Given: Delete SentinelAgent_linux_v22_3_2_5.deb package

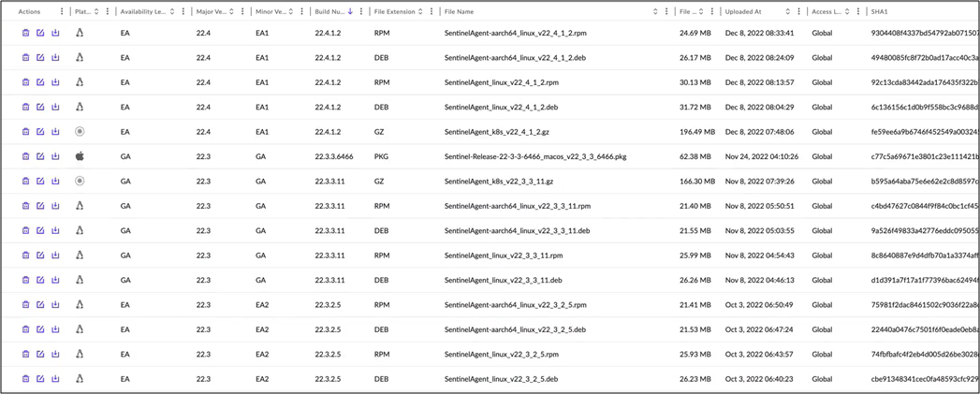Looking at the screenshot, I should pos(25,379).
